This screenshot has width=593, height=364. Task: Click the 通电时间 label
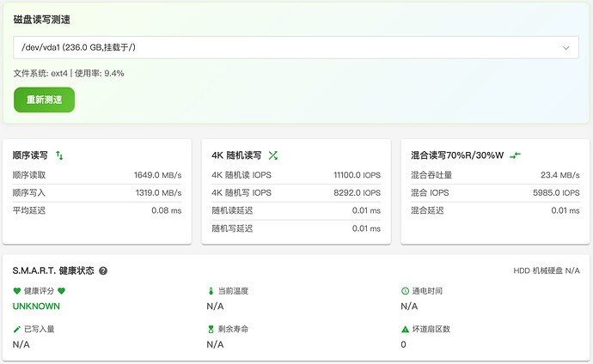click(427, 291)
